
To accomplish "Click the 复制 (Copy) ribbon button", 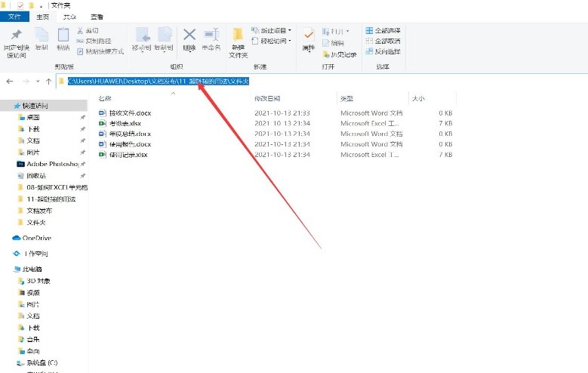I will click(x=42, y=39).
